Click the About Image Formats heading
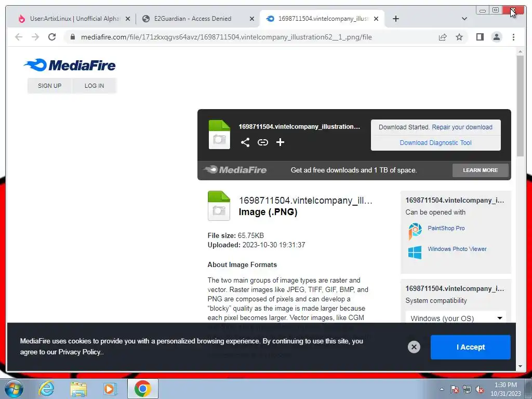Image resolution: width=532 pixels, height=399 pixels. tap(242, 264)
